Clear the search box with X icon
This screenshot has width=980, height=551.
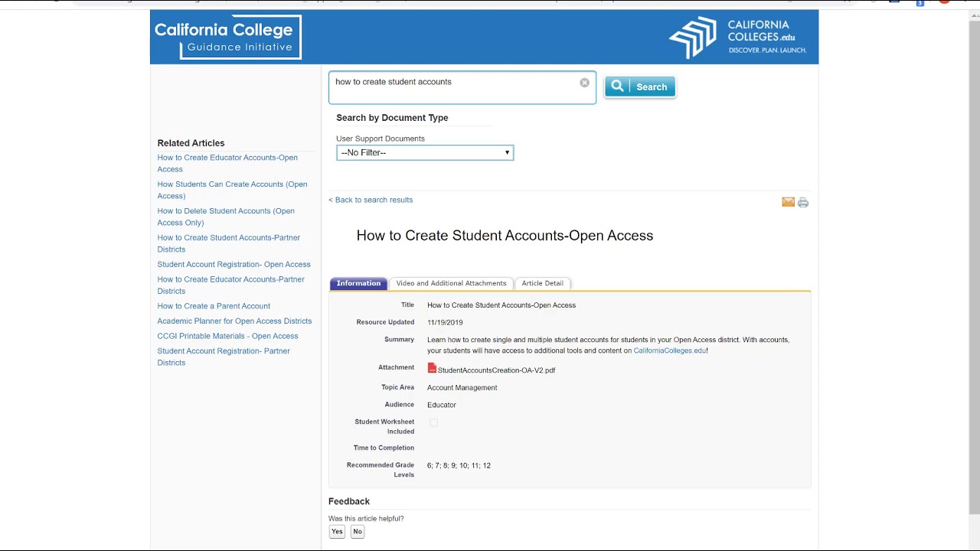[x=584, y=83]
